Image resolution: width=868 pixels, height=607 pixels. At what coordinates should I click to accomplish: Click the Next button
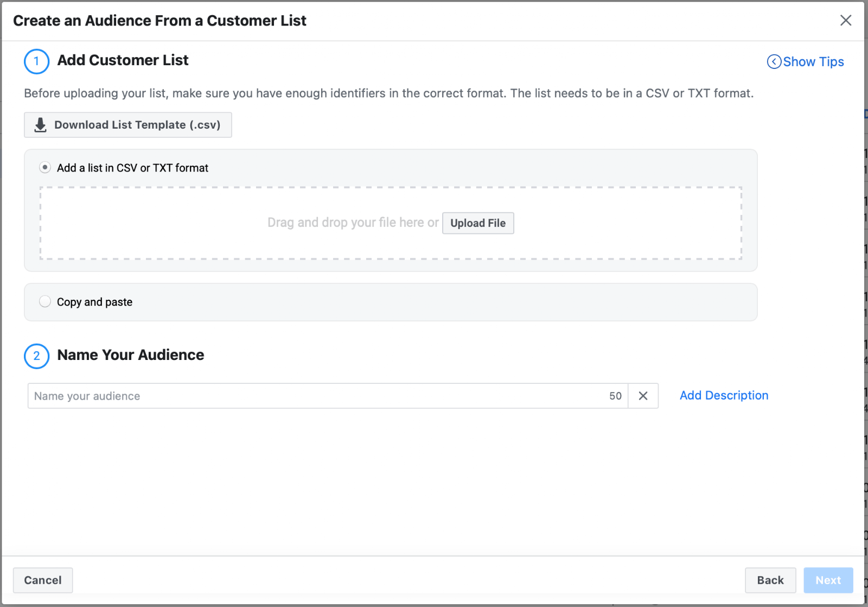828,580
